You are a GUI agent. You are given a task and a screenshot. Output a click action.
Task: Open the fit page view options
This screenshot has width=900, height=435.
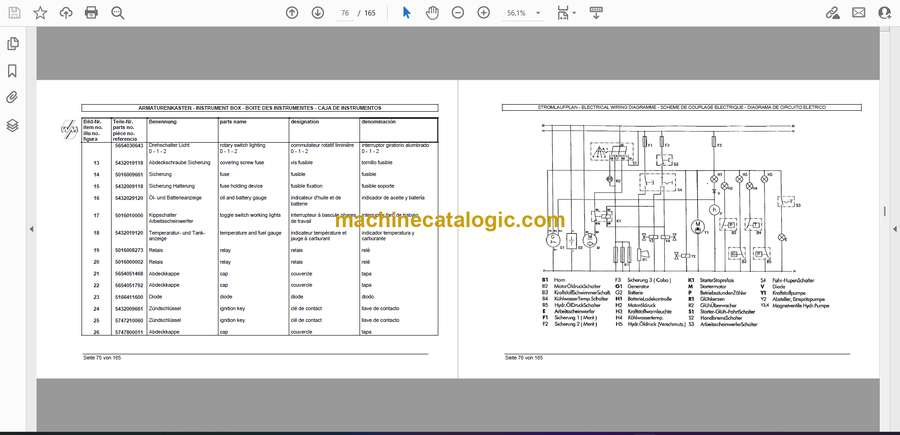pyautogui.click(x=566, y=13)
